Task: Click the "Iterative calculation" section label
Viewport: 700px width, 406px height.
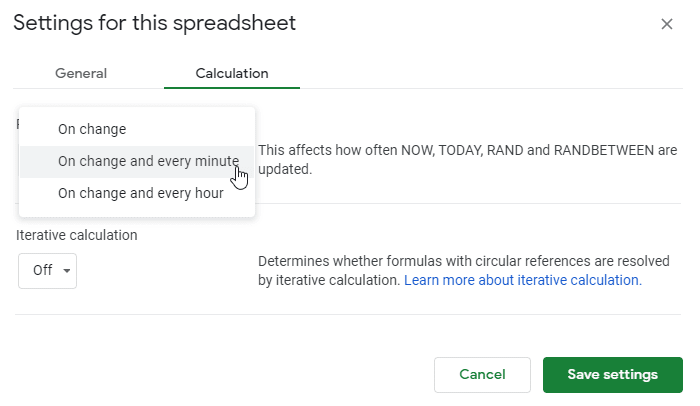Action: coord(77,235)
